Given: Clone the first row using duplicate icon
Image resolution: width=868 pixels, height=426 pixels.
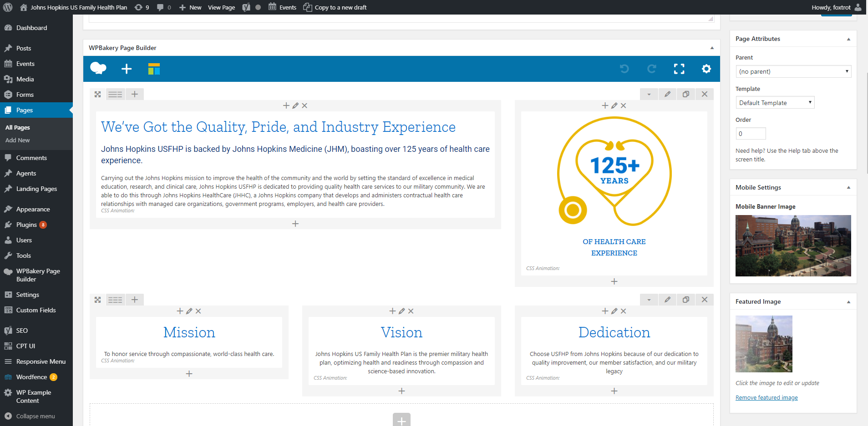Looking at the screenshot, I should click(x=685, y=94).
